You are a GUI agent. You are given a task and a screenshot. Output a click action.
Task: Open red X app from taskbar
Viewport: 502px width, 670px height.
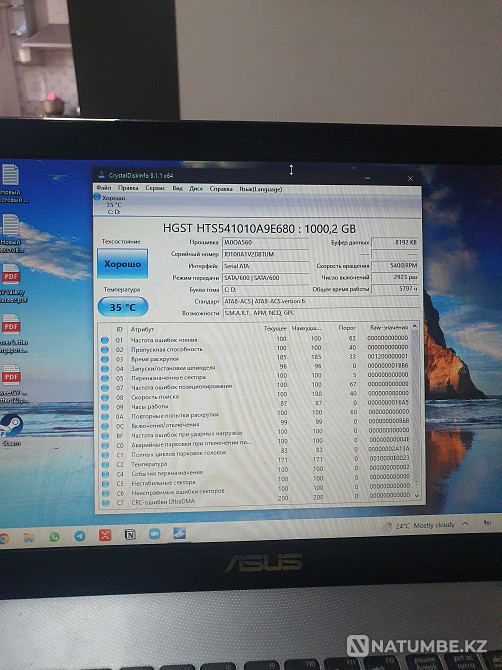point(105,535)
